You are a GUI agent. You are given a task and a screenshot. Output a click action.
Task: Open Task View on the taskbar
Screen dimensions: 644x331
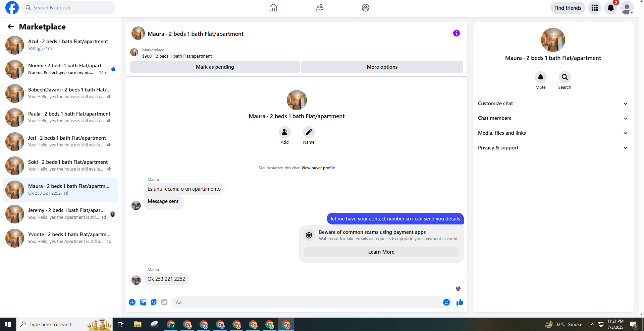click(121, 324)
